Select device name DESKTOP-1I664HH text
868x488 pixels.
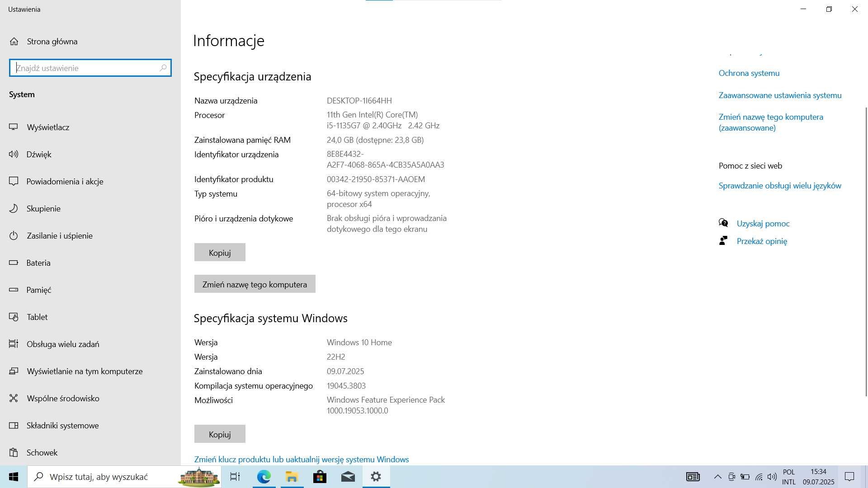pyautogui.click(x=359, y=100)
